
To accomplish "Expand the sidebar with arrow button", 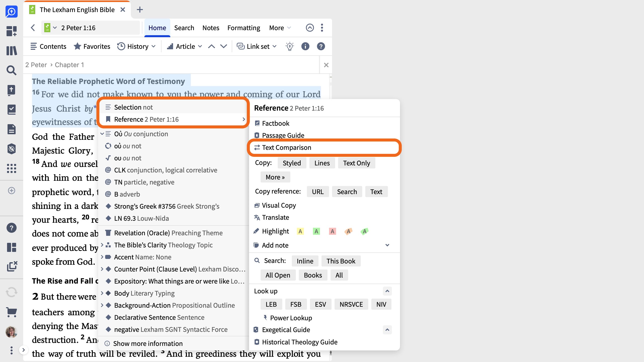I will (23, 350).
